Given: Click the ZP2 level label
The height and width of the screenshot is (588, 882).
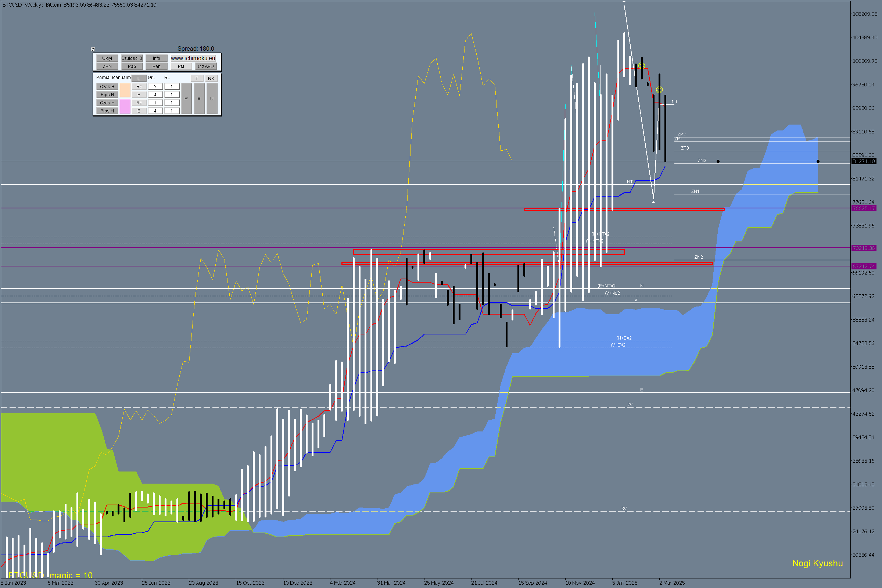Looking at the screenshot, I should coord(682,134).
